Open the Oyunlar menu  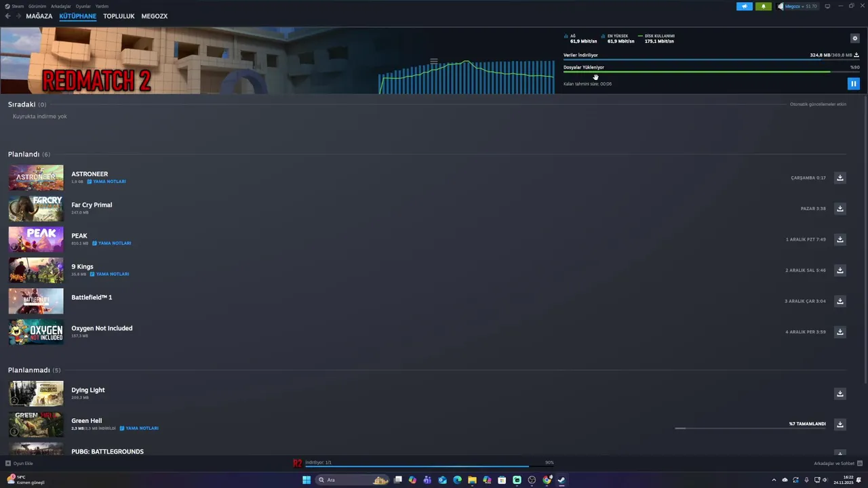tap(83, 6)
